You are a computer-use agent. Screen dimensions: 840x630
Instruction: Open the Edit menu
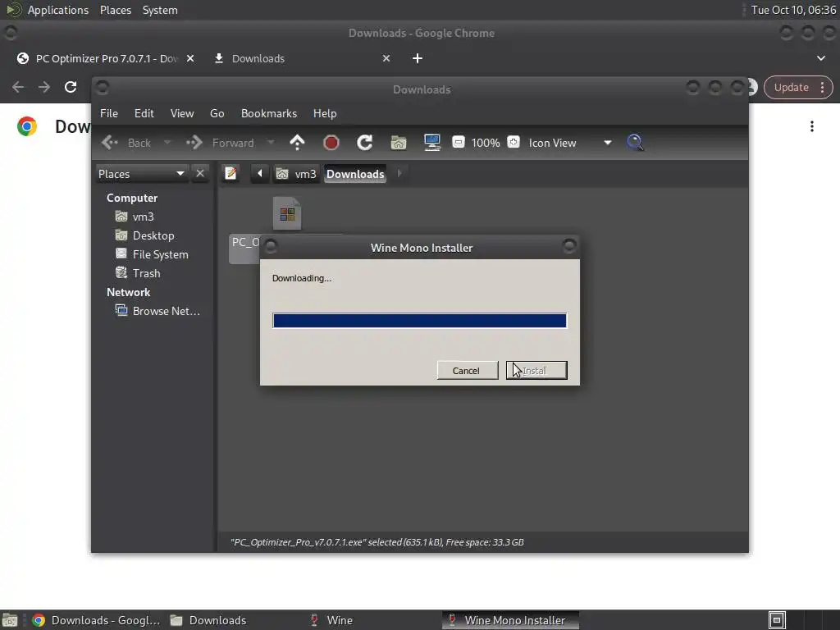coord(144,113)
